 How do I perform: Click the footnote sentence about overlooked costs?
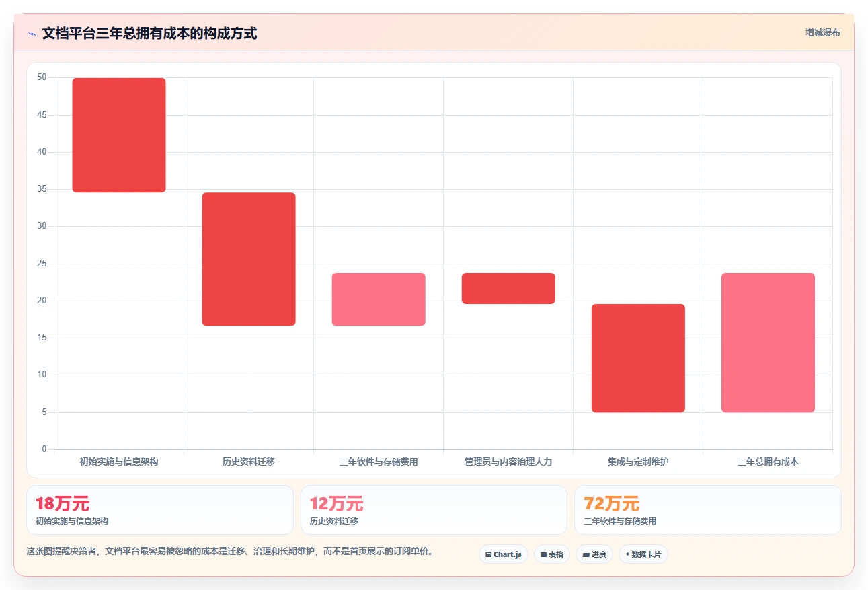(x=229, y=551)
